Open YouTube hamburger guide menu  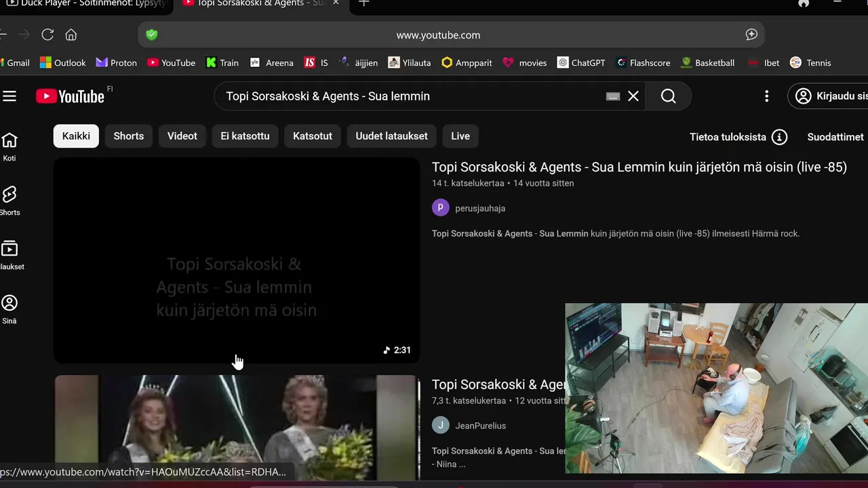point(9,96)
